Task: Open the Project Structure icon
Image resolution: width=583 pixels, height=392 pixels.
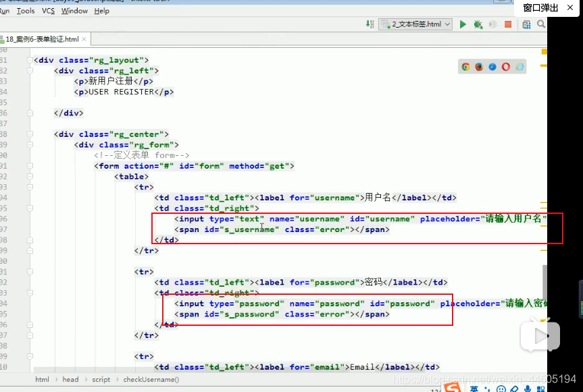Action: [526, 24]
